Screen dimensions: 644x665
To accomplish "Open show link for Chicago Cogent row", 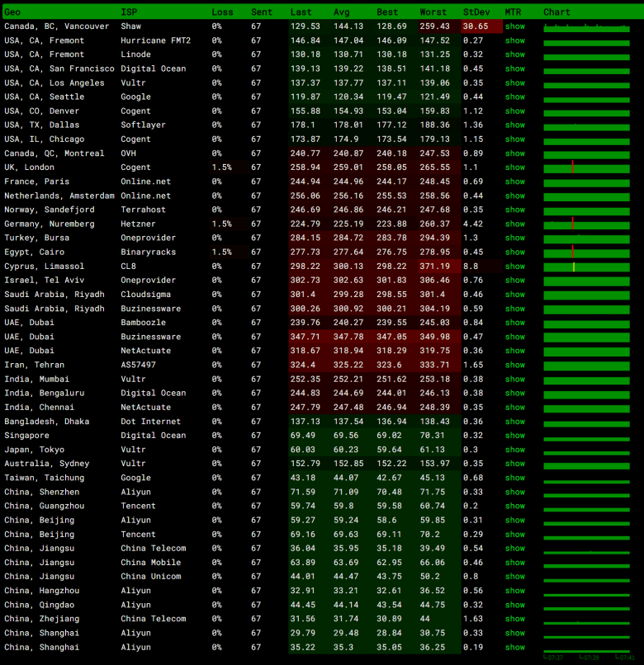I will click(x=514, y=139).
